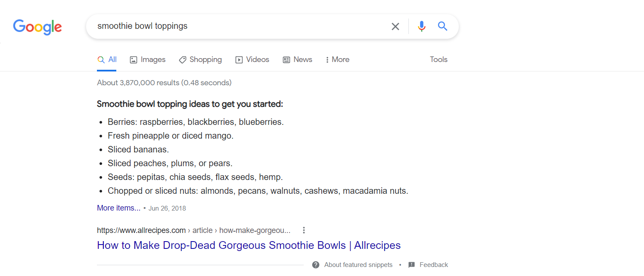Click the Images tab icon
The height and width of the screenshot is (276, 644).
[134, 60]
